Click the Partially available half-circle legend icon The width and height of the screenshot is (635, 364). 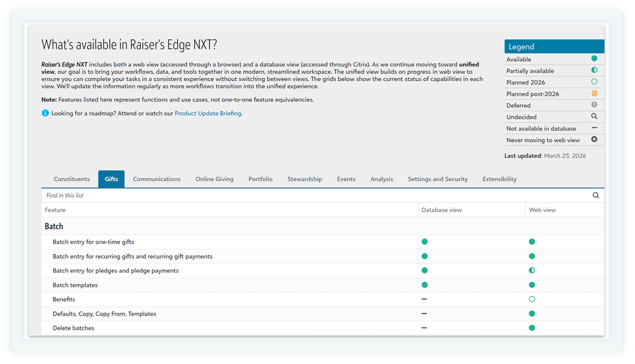(594, 70)
